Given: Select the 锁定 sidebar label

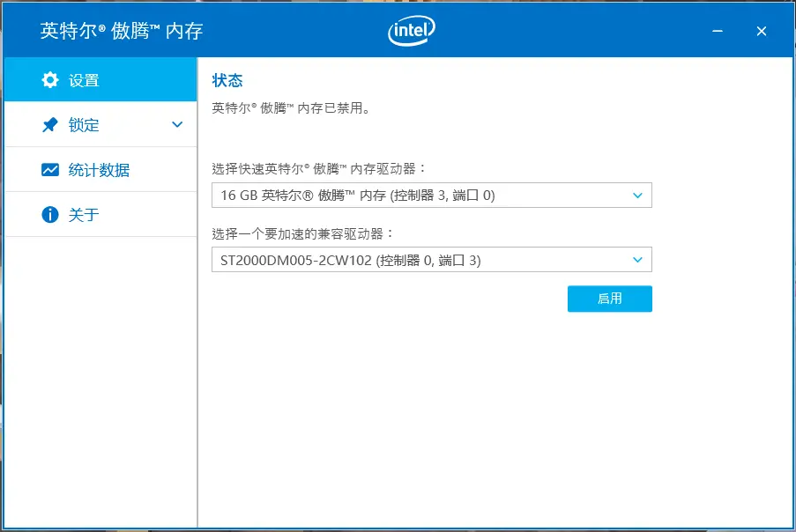Looking at the screenshot, I should [84, 125].
